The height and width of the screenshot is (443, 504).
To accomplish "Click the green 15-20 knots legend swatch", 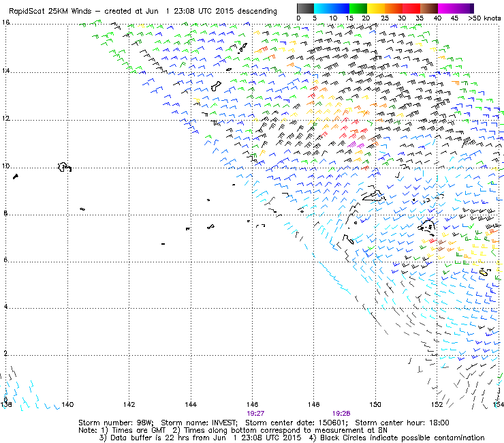I will 358,8.
